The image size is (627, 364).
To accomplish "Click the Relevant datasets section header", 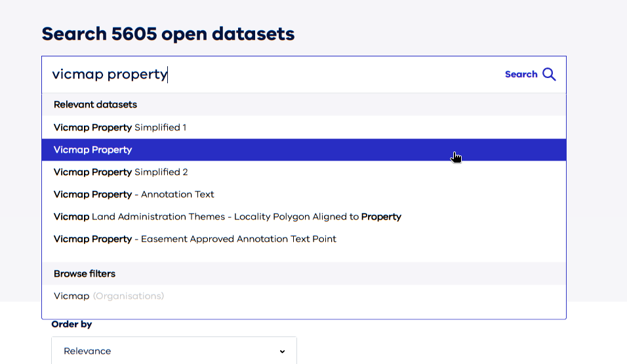I will 95,104.
